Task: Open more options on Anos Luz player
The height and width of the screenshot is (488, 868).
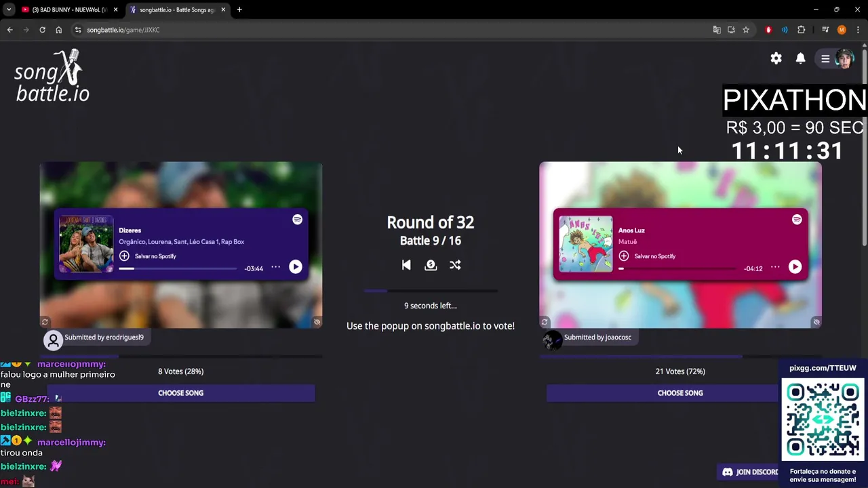Action: 775,267
